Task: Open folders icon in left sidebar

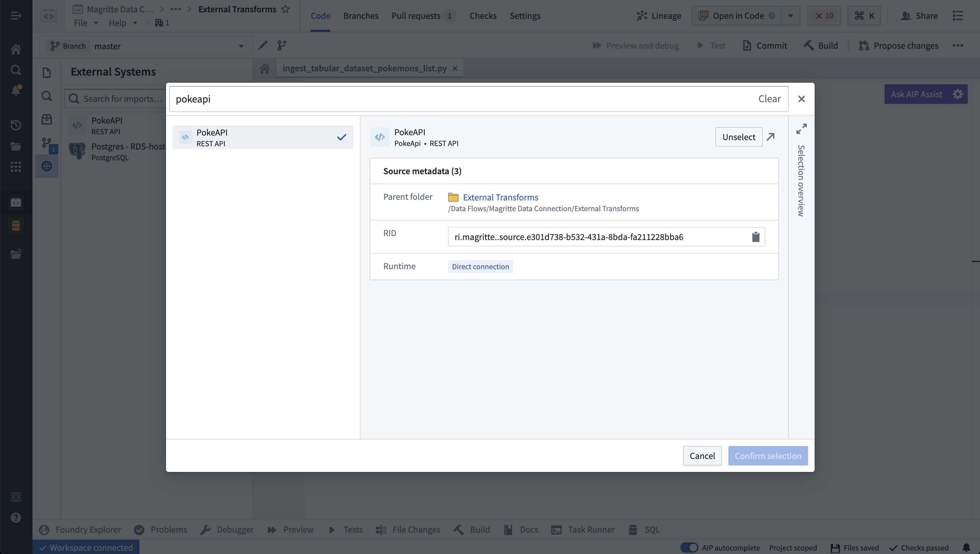Action: pyautogui.click(x=16, y=146)
